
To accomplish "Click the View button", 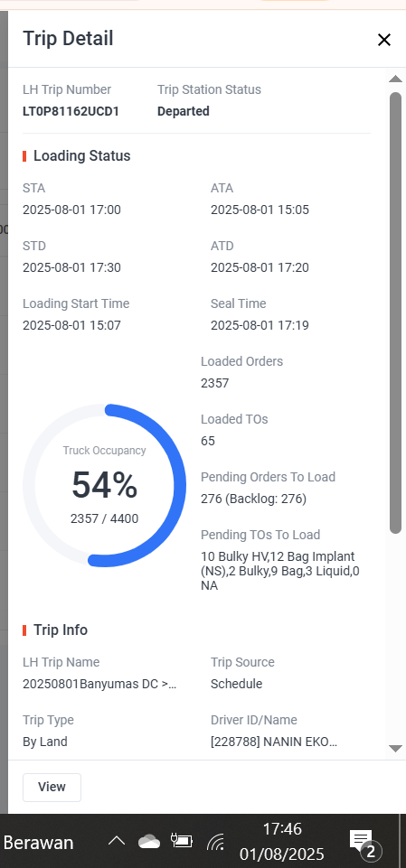I will point(52,787).
